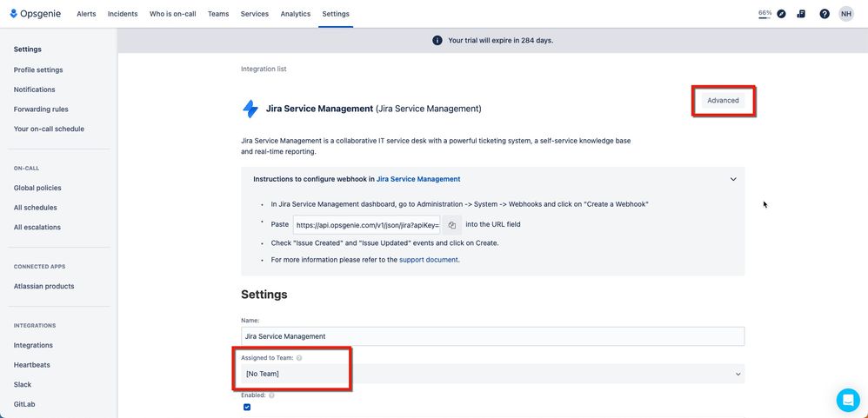Open Integrations in sidebar
The image size is (868, 418).
pyautogui.click(x=33, y=345)
